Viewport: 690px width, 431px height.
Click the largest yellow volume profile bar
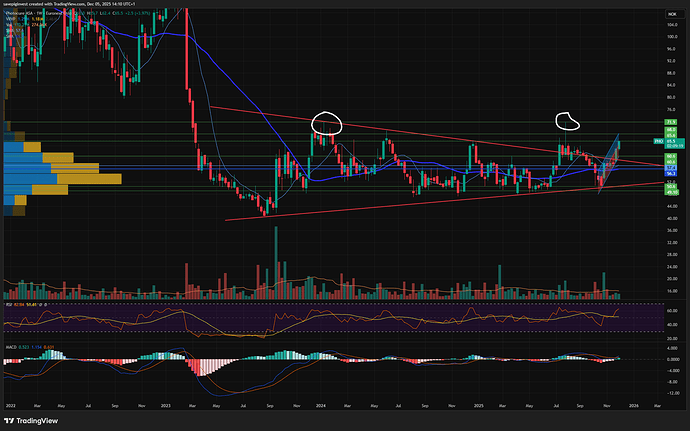click(90, 179)
